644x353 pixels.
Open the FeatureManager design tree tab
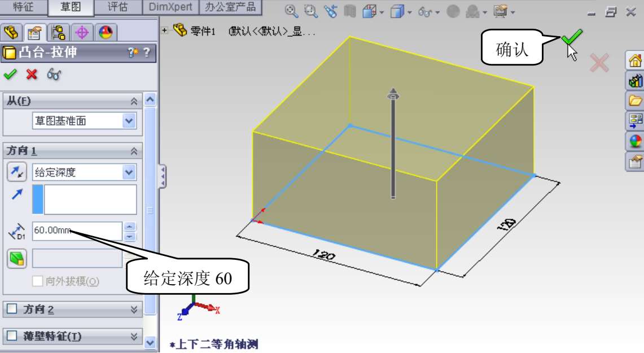tap(13, 33)
